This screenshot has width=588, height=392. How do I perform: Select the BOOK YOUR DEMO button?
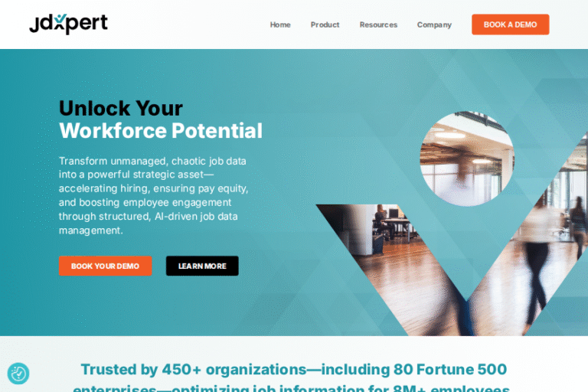(x=106, y=266)
